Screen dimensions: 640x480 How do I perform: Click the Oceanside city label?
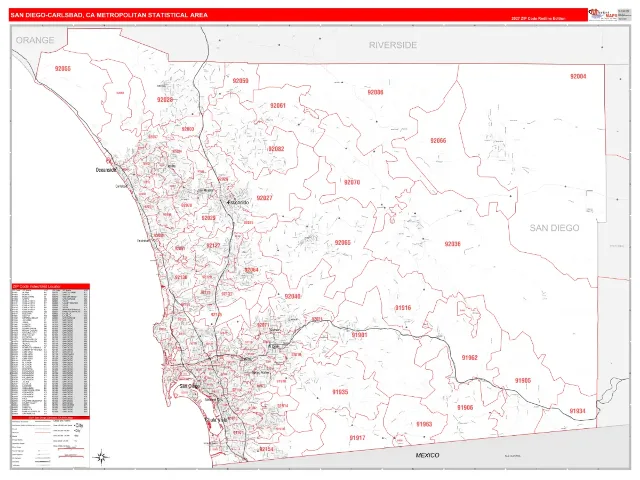pos(106,170)
